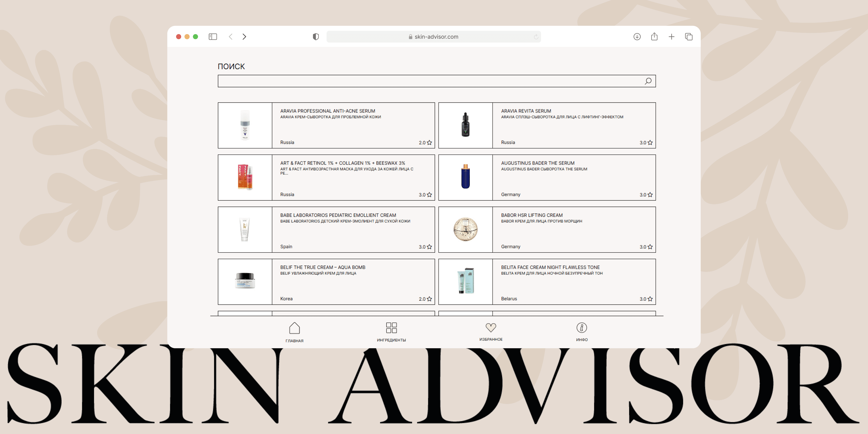868x434 pixels.
Task: Show the tab overview icon
Action: [689, 37]
